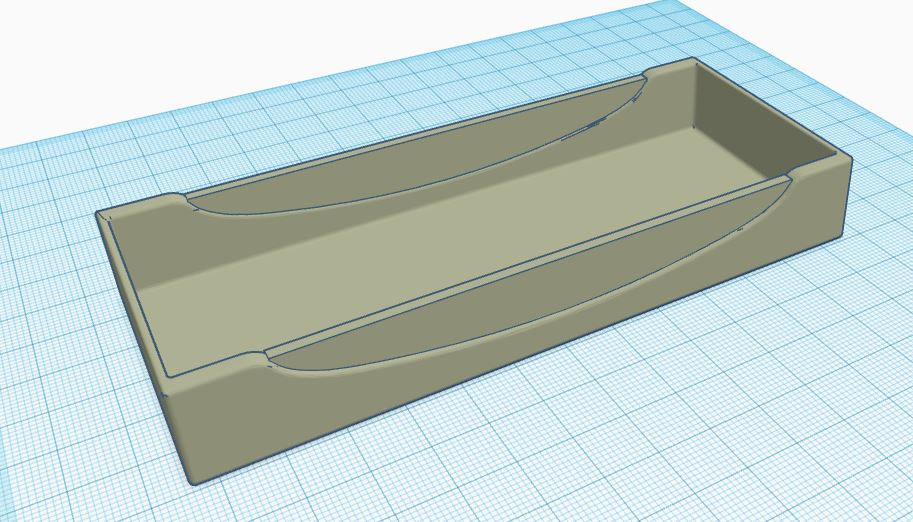Image resolution: width=913 pixels, height=522 pixels.
Task: Click the raised far top corner of rim
Action: coord(670,65)
